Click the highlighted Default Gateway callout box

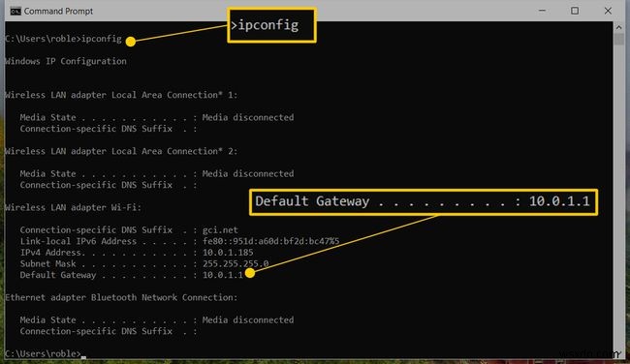pyautogui.click(x=424, y=202)
